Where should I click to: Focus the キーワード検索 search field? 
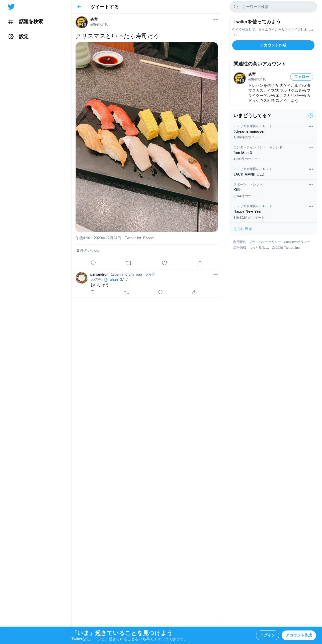(273, 7)
